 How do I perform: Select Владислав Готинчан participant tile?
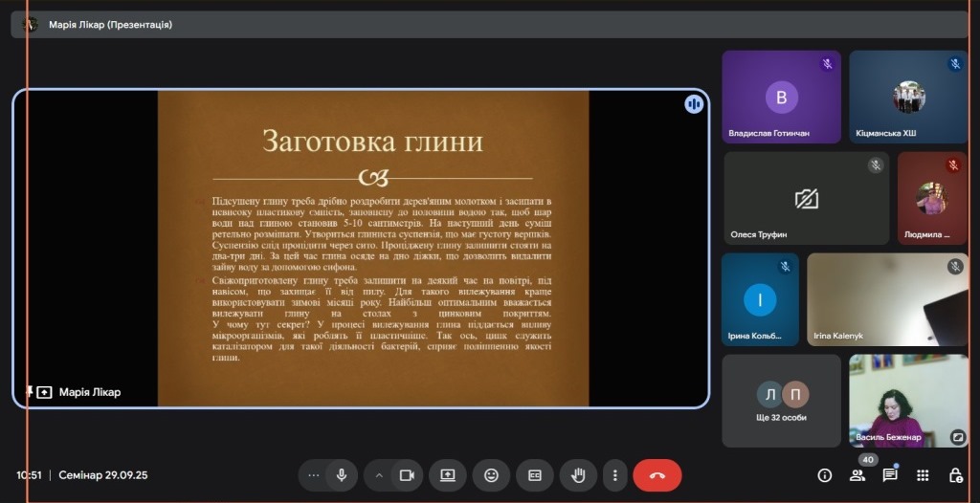tap(781, 98)
